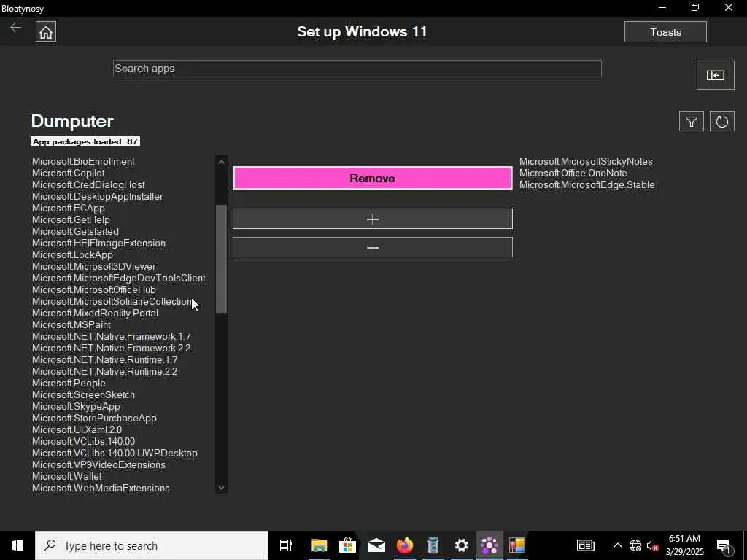747x560 pixels.
Task: Select Microsoft.Office.OneNote in removal list
Action: point(573,174)
